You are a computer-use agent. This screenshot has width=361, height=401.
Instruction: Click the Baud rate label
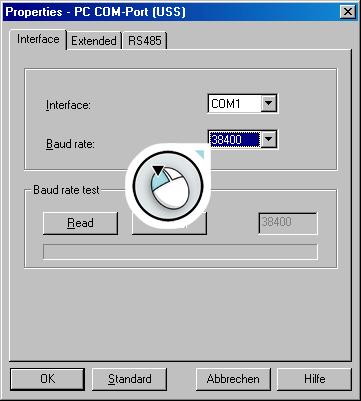point(70,144)
